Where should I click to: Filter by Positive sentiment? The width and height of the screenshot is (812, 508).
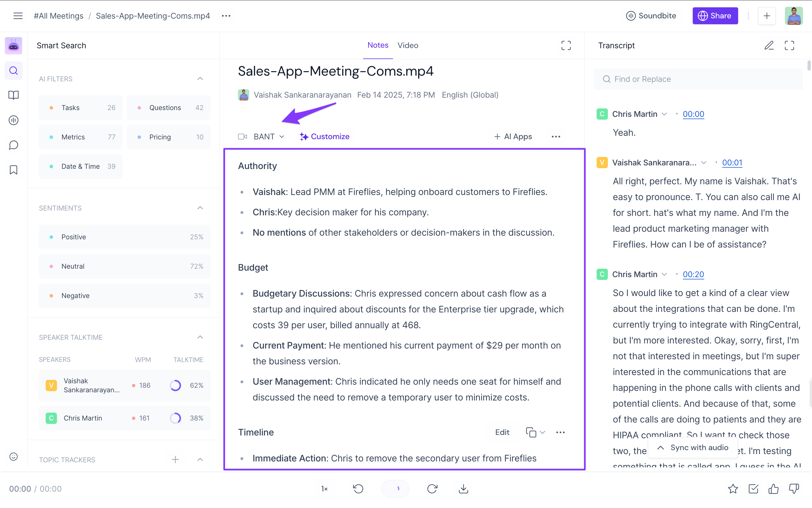point(125,237)
